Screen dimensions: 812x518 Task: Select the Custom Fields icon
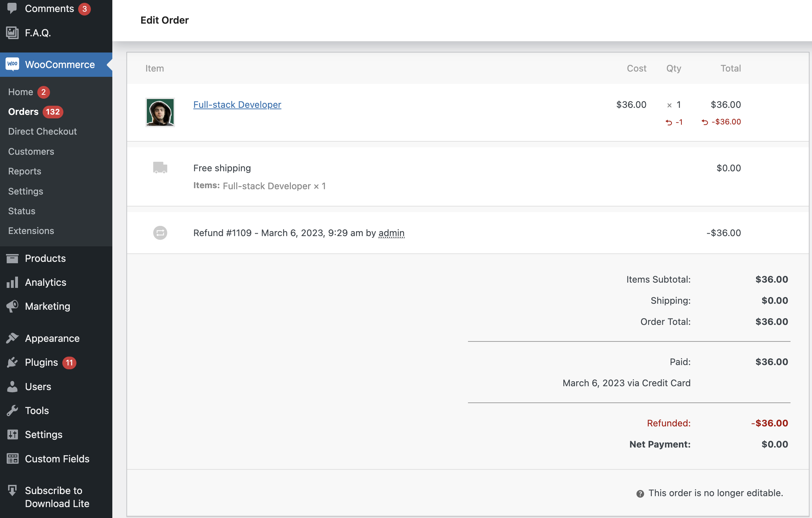[13, 458]
